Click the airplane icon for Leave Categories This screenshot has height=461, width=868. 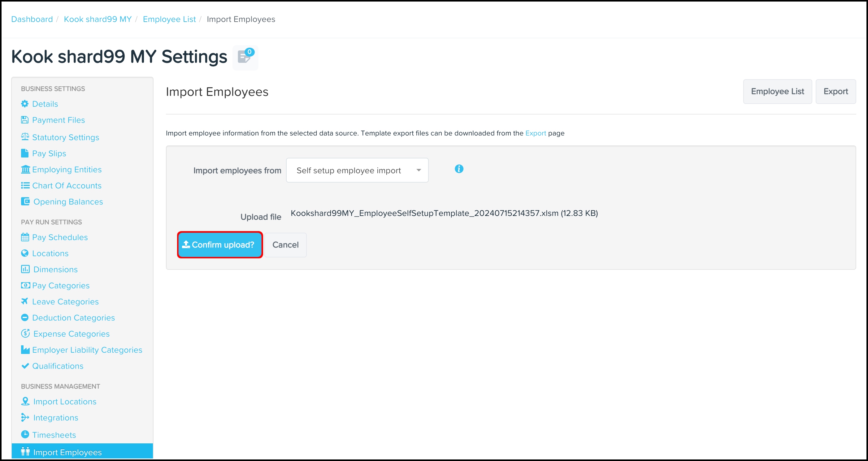24,301
